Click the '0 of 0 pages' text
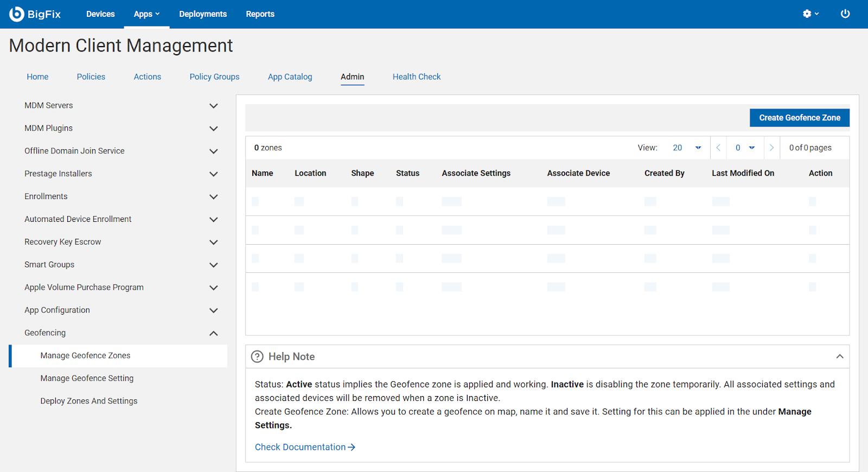Image resolution: width=868 pixels, height=472 pixels. point(810,148)
